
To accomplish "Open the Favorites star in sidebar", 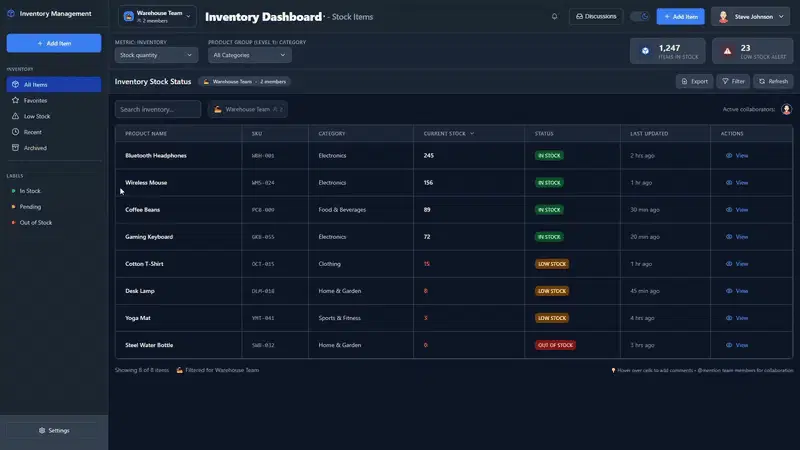I will [15, 101].
